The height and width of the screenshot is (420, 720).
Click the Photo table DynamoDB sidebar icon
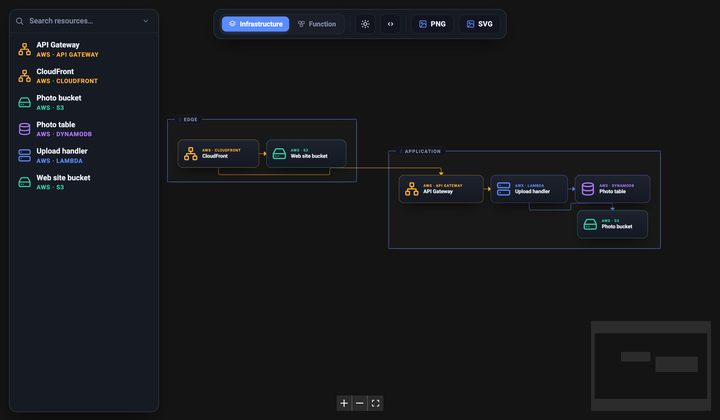coord(24,129)
